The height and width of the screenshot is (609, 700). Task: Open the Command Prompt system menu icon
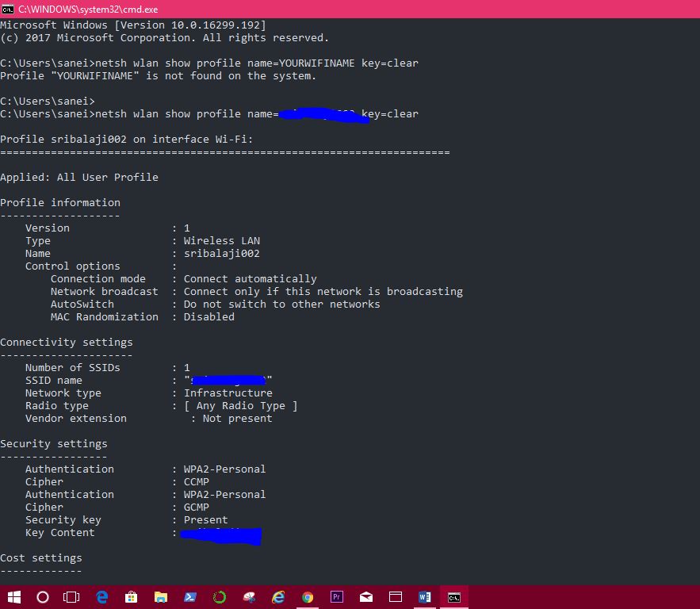point(8,9)
